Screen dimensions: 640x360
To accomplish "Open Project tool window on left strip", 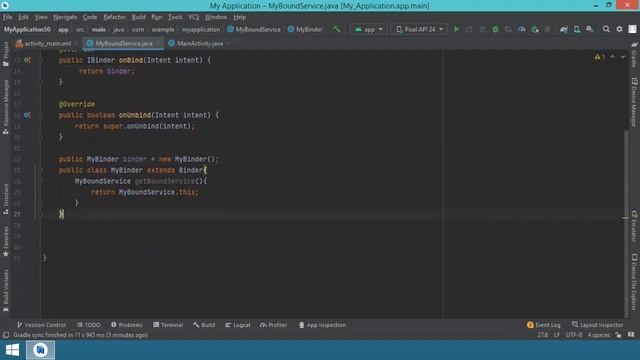I will (x=6, y=54).
